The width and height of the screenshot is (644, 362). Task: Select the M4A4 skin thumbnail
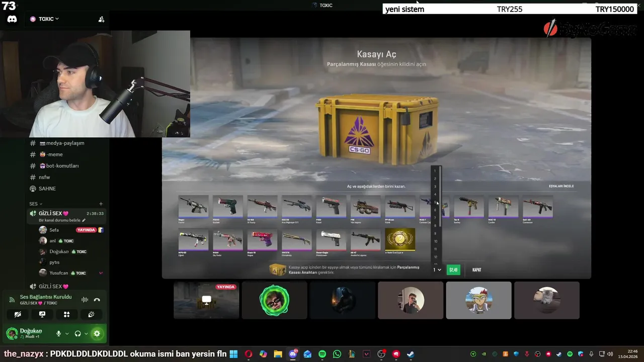point(227,240)
